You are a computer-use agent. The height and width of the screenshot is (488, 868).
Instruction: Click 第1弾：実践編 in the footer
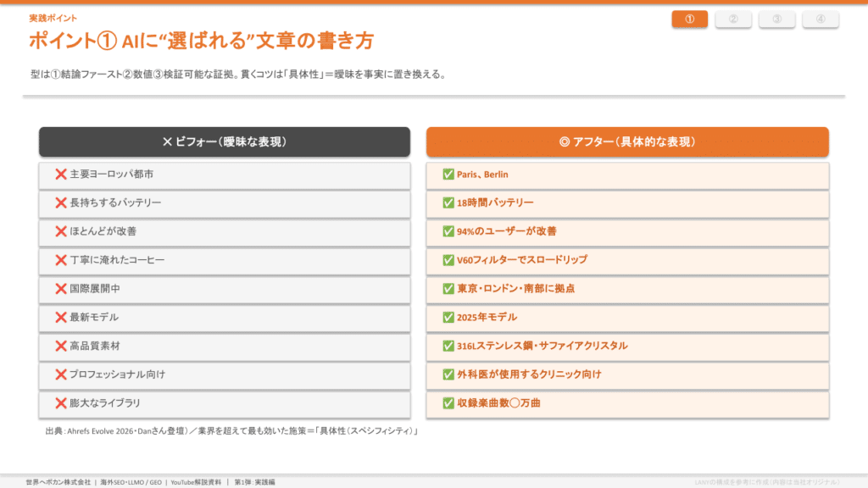[254, 482]
